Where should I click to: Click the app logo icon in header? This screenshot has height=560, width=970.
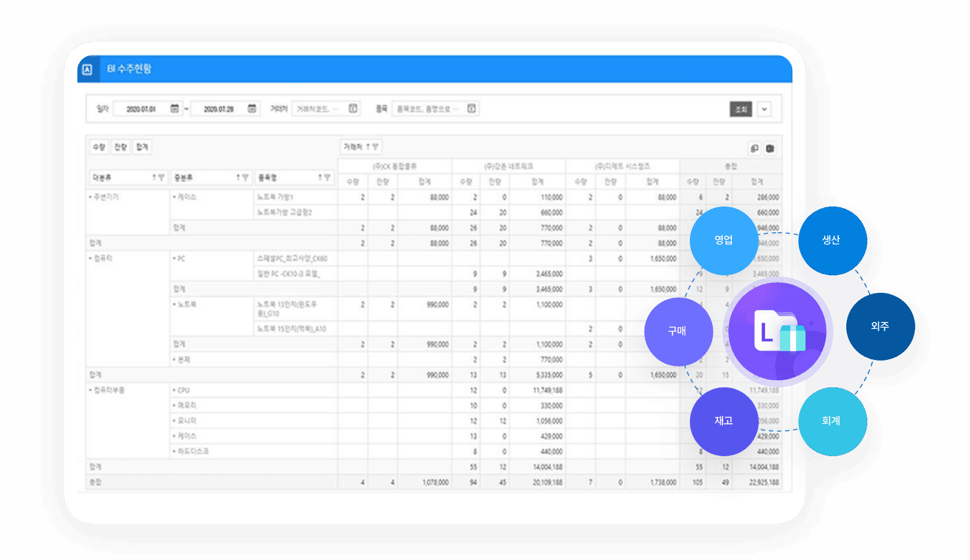pyautogui.click(x=88, y=69)
